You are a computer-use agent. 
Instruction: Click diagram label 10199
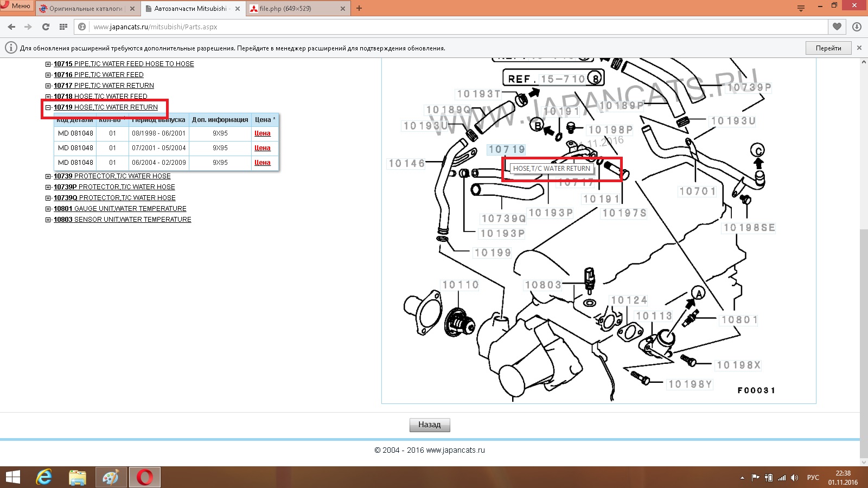[x=493, y=253]
